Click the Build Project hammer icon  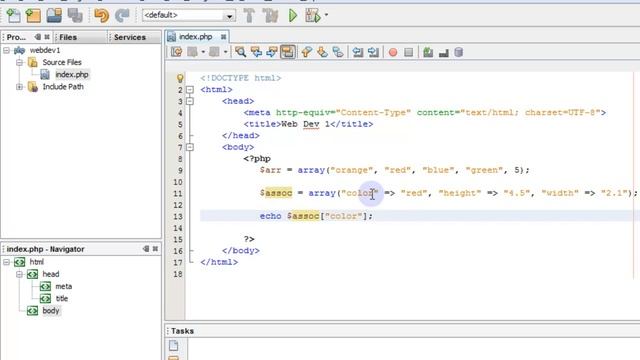249,16
